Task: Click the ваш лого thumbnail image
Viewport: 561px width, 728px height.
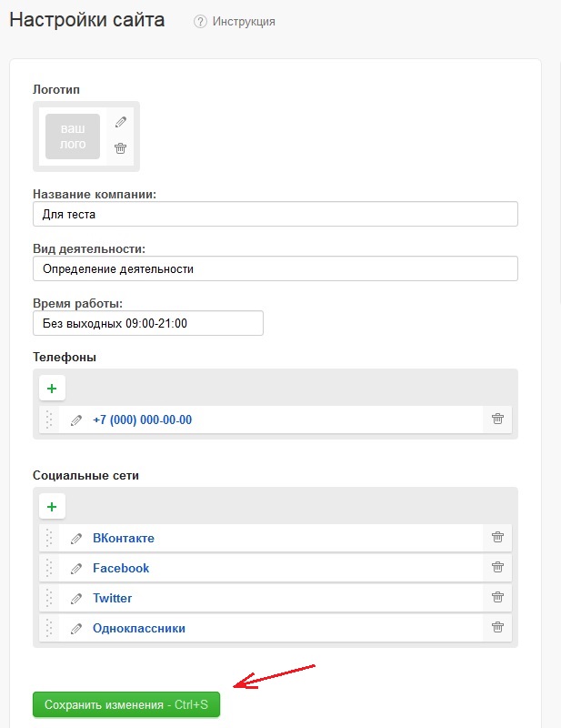Action: [73, 136]
